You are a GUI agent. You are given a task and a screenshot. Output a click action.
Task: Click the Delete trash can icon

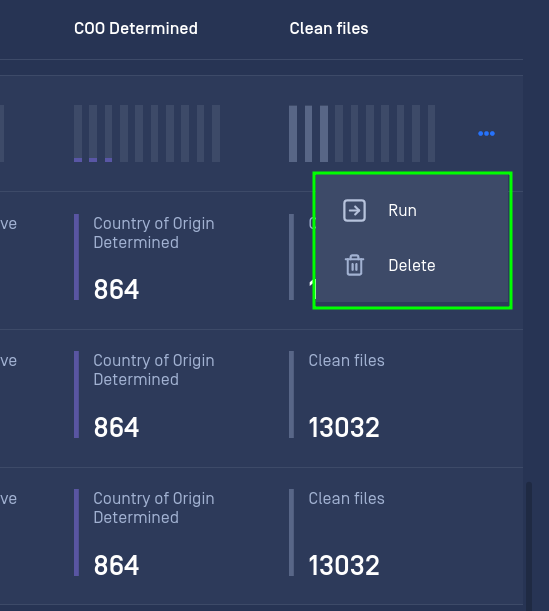[354, 265]
